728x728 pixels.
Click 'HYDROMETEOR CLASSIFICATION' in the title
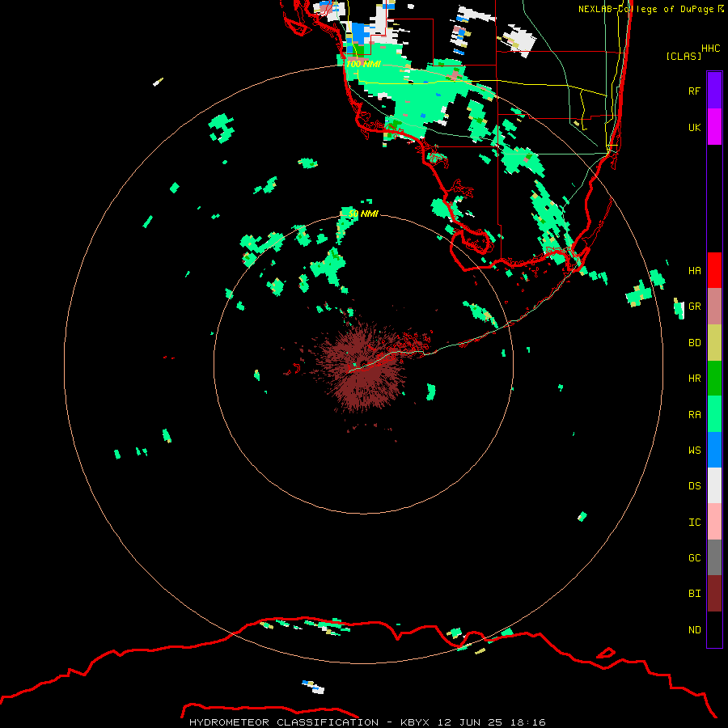[284, 722]
